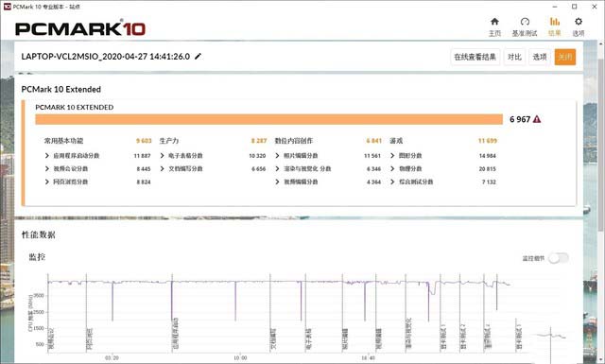
Task: Click the orange 关闭 button
Action: point(565,57)
